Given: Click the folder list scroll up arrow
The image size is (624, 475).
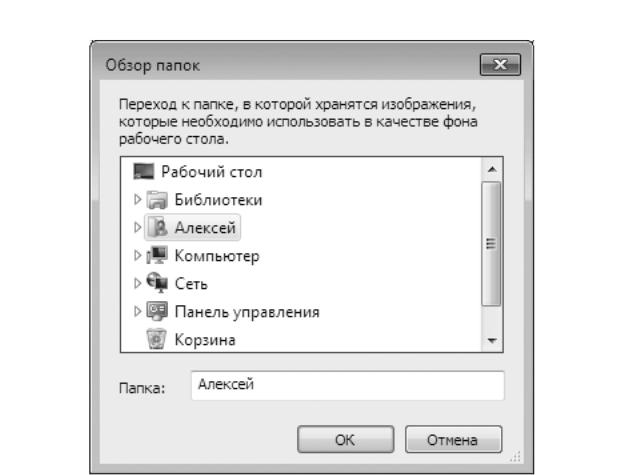Looking at the screenshot, I should 492,169.
